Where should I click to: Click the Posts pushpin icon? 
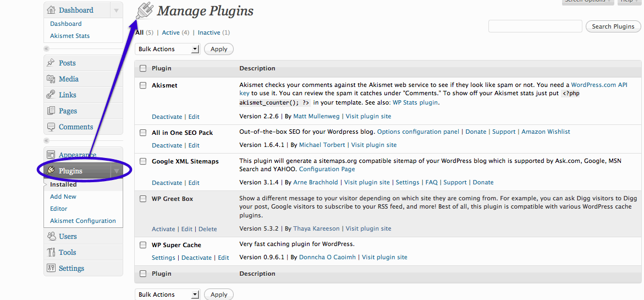point(51,63)
